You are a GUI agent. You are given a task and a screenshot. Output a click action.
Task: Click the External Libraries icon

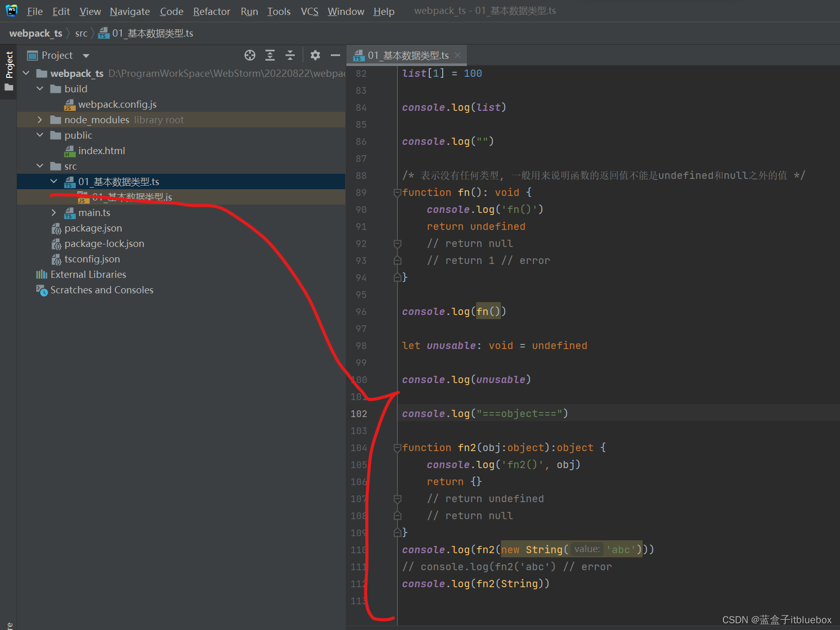click(x=42, y=274)
